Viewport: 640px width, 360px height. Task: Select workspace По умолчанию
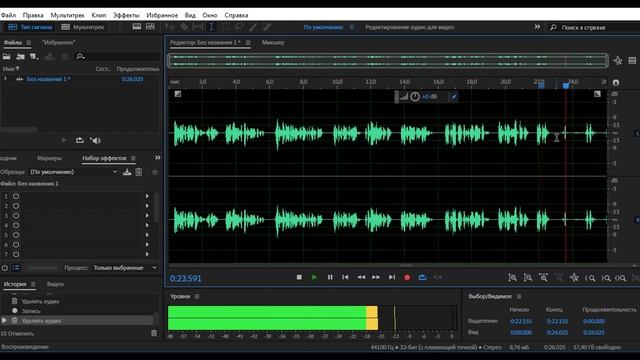tap(323, 27)
